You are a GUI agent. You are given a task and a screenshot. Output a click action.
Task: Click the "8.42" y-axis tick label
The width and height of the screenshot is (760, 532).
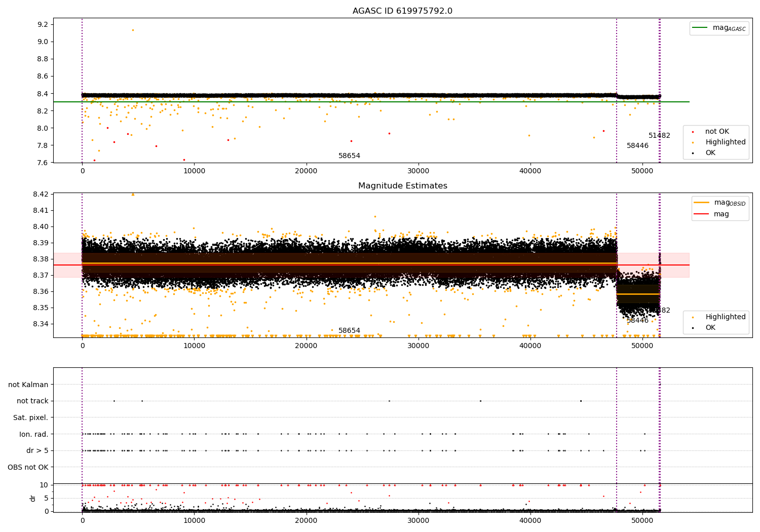41,195
